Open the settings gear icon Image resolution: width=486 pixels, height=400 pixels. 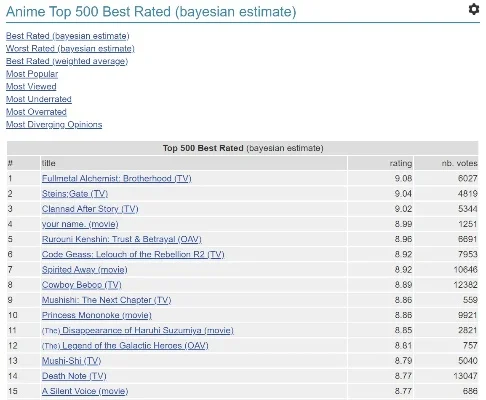pos(474,9)
